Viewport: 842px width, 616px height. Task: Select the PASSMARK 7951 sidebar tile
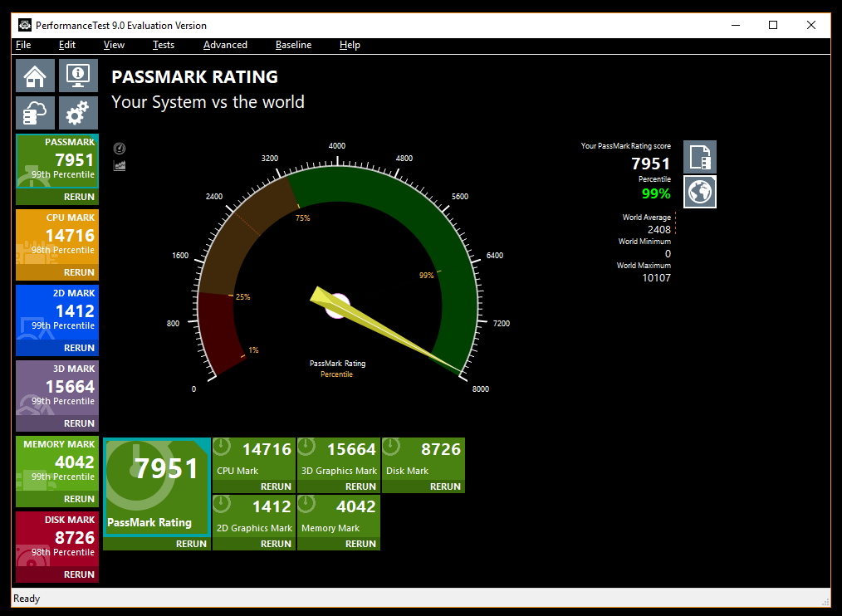(x=57, y=161)
